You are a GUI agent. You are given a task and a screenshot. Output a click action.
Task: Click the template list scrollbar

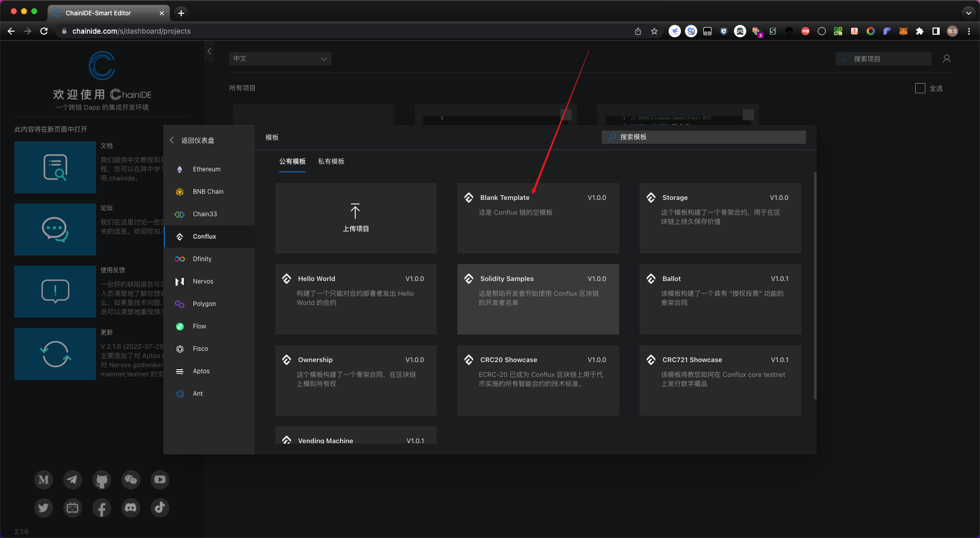[x=815, y=286]
